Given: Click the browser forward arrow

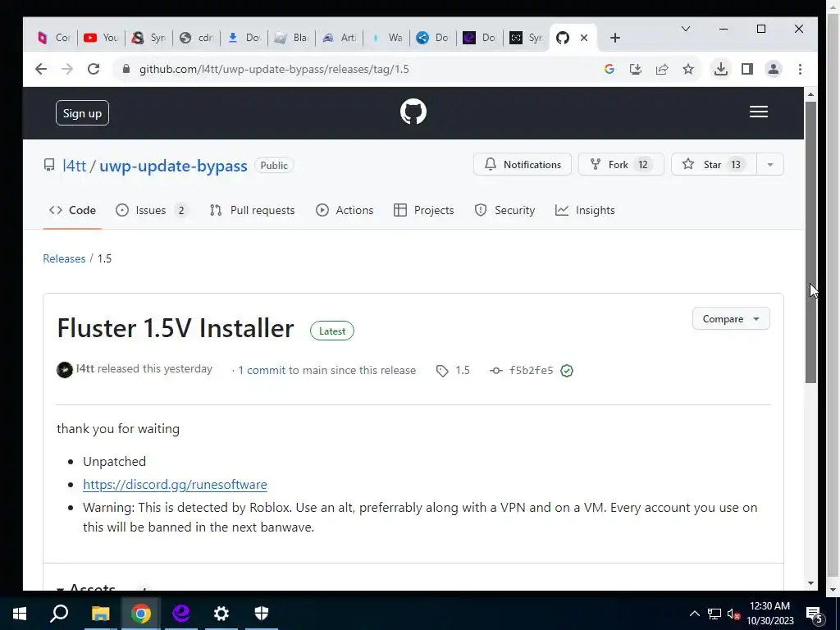Looking at the screenshot, I should pyautogui.click(x=67, y=69).
